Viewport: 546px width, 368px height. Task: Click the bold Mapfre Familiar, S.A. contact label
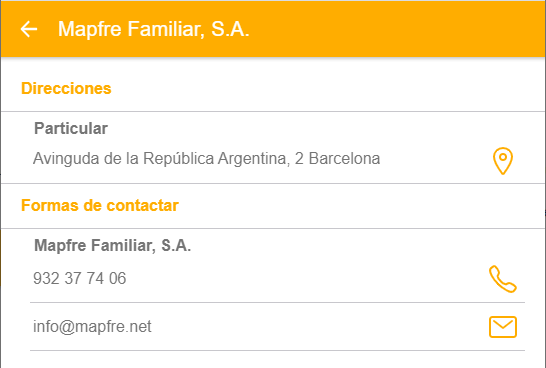(x=112, y=245)
